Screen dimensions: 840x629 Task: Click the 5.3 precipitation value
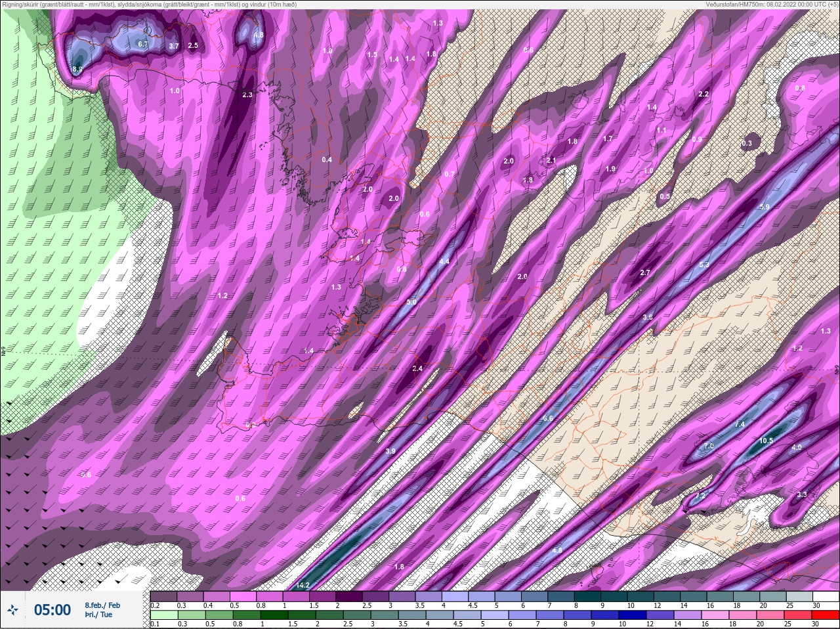pyautogui.click(x=704, y=265)
